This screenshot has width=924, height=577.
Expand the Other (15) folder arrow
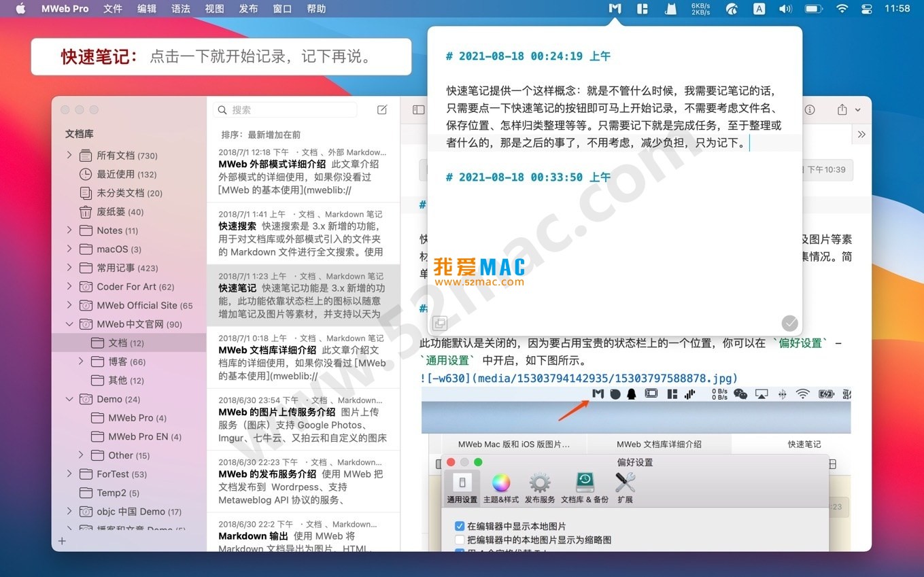point(81,455)
